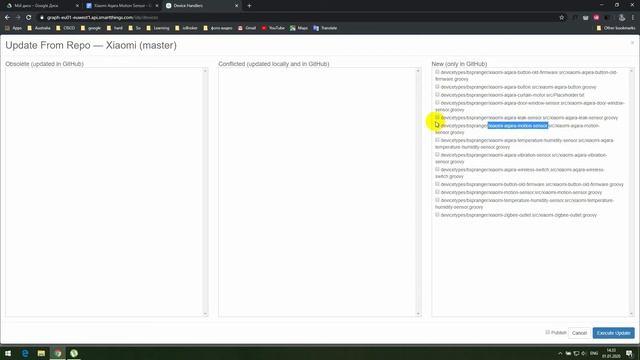Click the xiaomi-aqara-wireless-switch path text
Viewport: 640px width, 360px height.
click(520, 173)
